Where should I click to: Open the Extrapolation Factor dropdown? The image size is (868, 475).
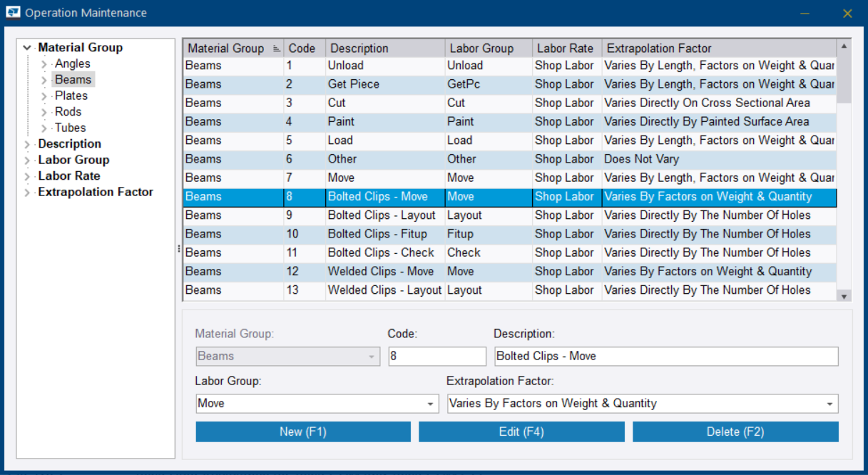tap(829, 404)
